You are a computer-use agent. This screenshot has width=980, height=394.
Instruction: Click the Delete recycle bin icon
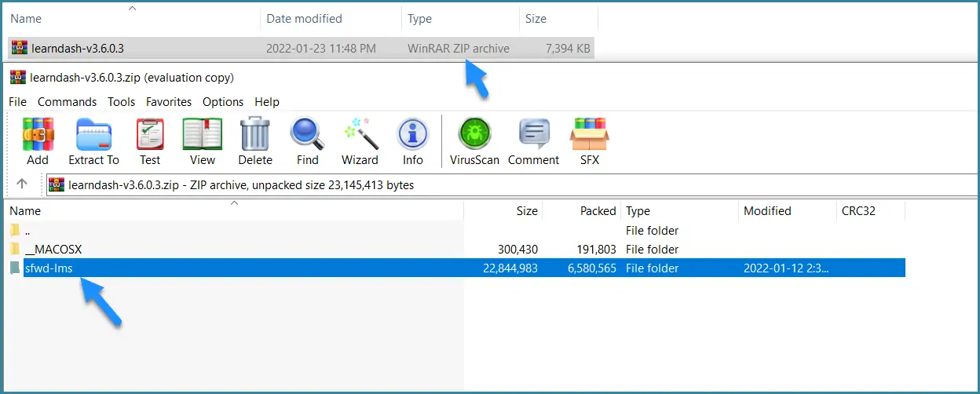pyautogui.click(x=255, y=134)
